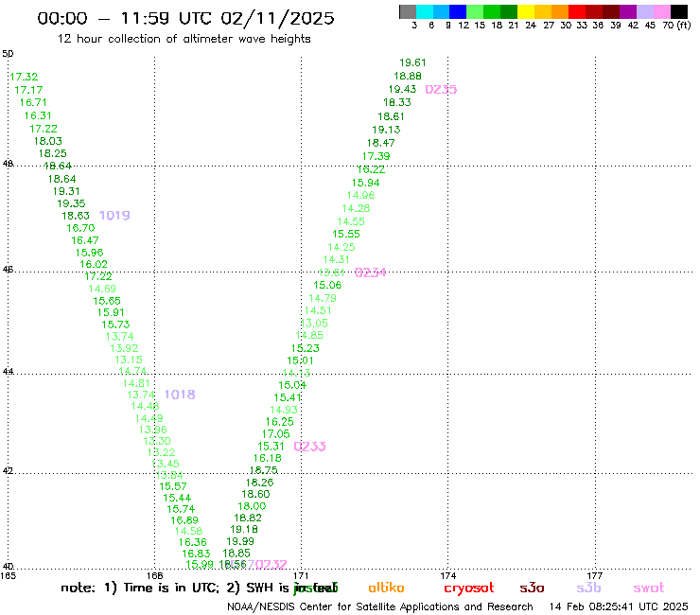Viewport: 700px width, 615px height.
Task: Select wave height value '16.31'
Action: click(38, 115)
